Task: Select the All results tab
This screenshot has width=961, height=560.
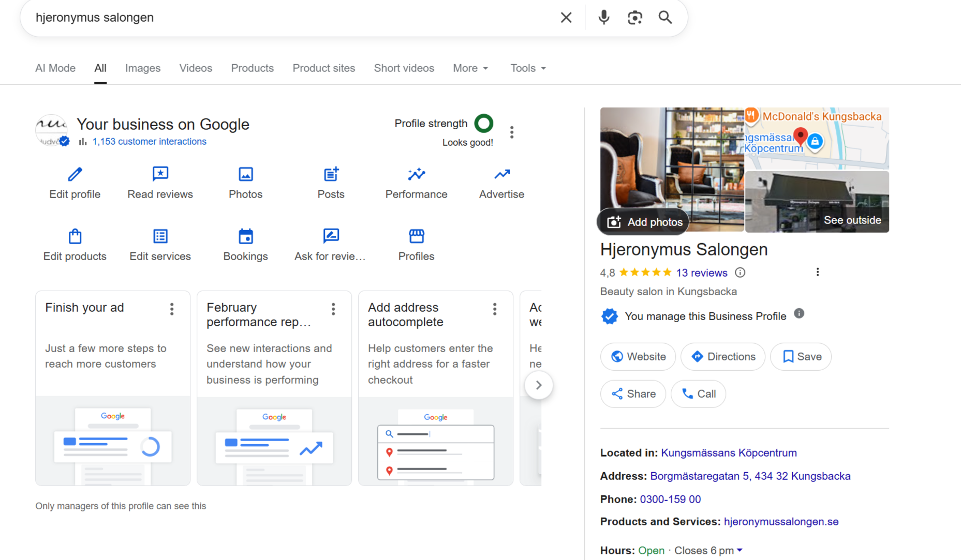Action: [x=100, y=68]
